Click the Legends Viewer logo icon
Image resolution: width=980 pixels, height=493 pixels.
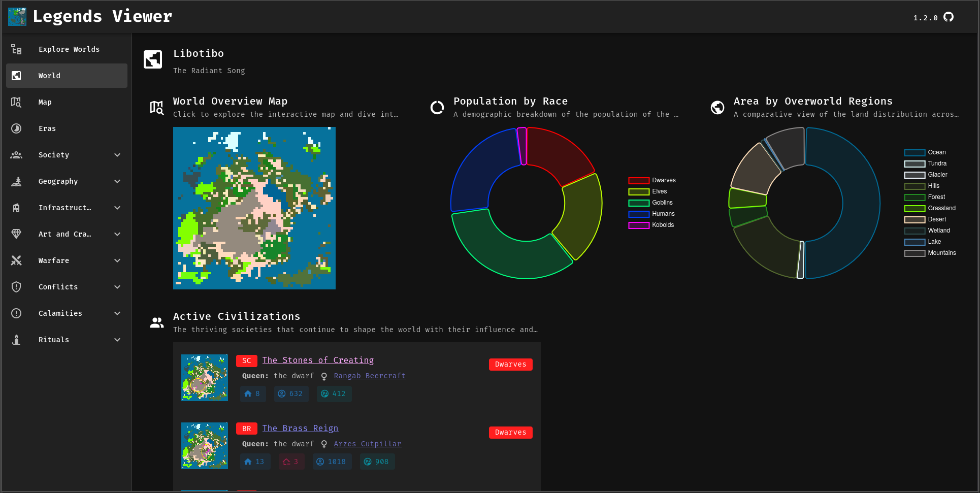coord(17,17)
